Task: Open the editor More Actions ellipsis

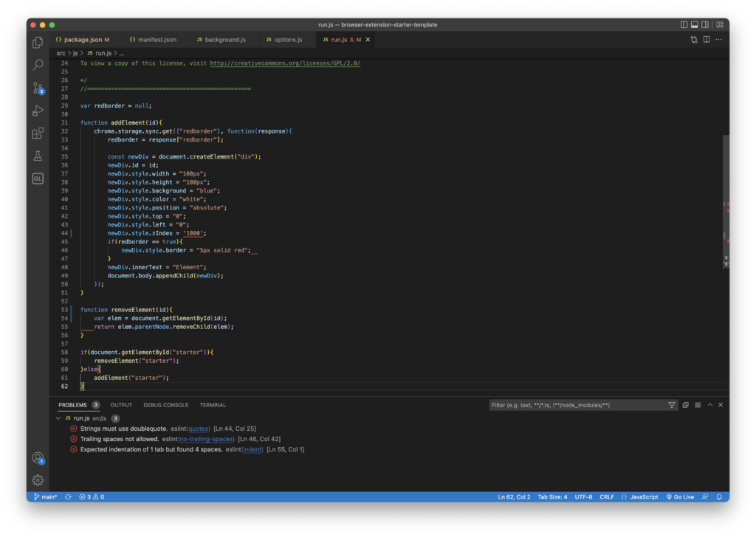Action: pyautogui.click(x=718, y=40)
